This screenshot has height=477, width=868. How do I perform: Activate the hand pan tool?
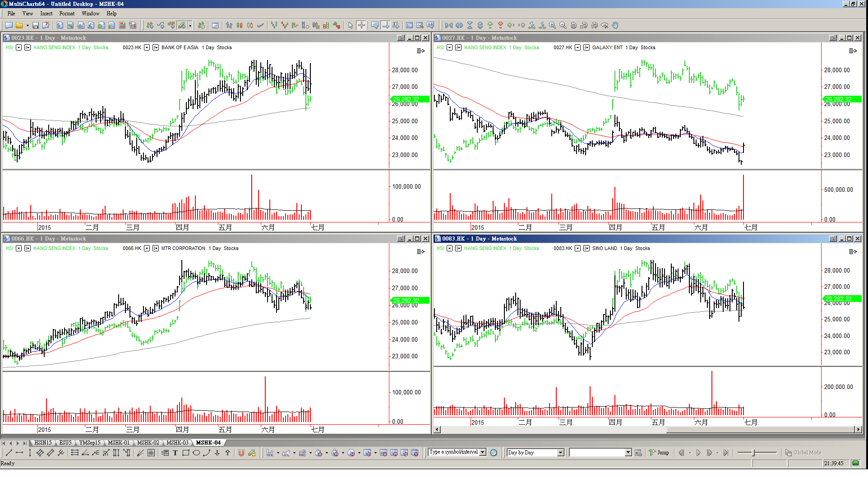tap(615, 26)
